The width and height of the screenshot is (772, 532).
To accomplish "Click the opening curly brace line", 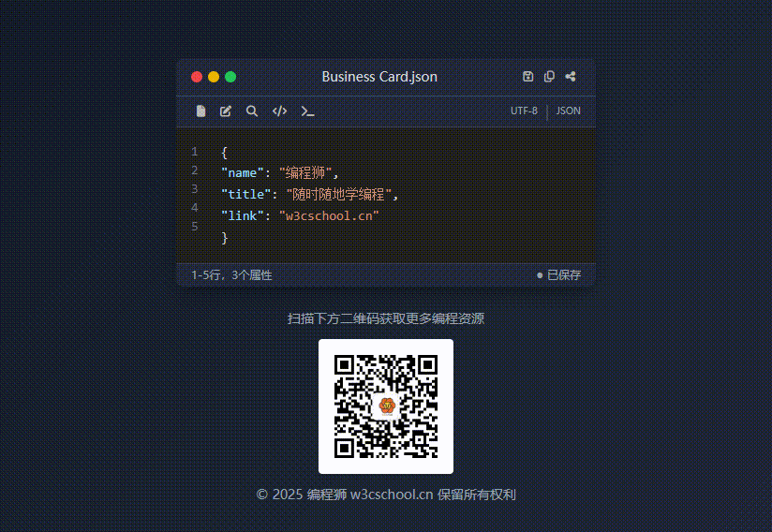I will 225,153.
